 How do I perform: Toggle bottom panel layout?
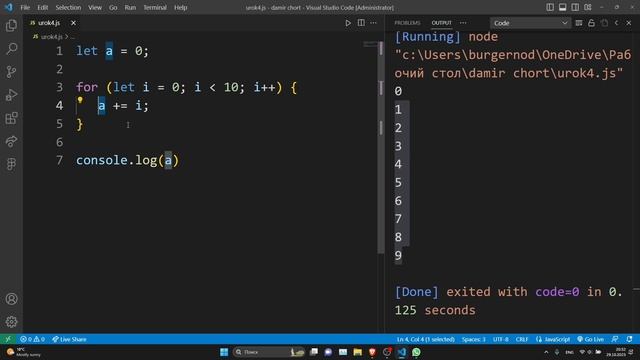(562, 7)
